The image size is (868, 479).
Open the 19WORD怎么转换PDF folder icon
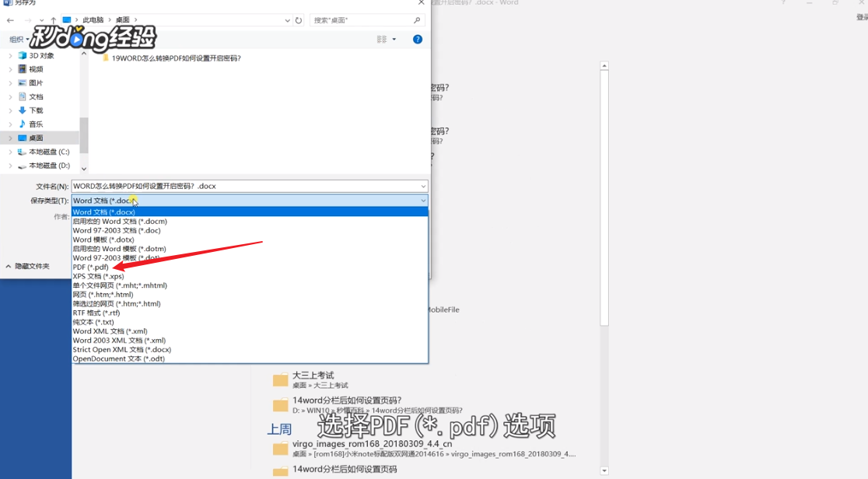click(x=106, y=58)
